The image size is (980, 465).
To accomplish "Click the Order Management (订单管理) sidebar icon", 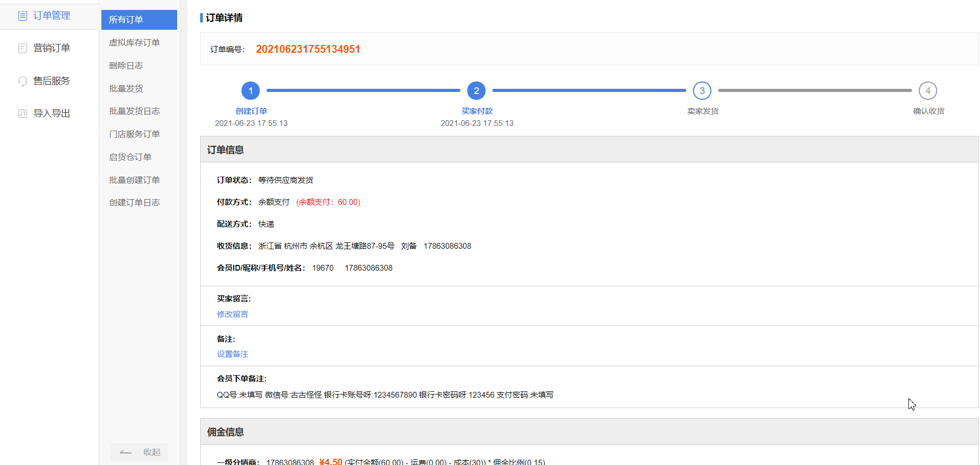I will (x=22, y=16).
